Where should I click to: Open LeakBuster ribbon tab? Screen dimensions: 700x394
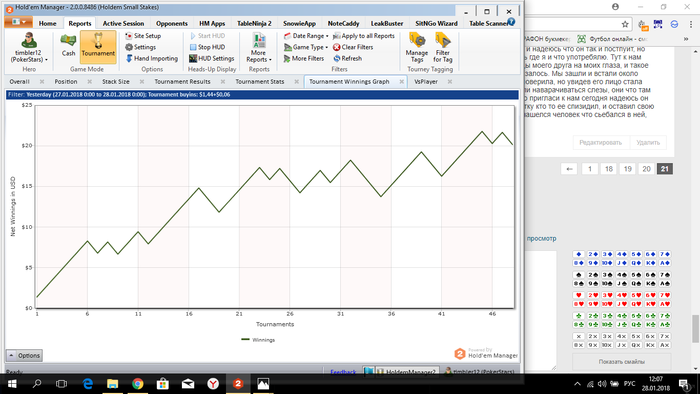pyautogui.click(x=387, y=23)
